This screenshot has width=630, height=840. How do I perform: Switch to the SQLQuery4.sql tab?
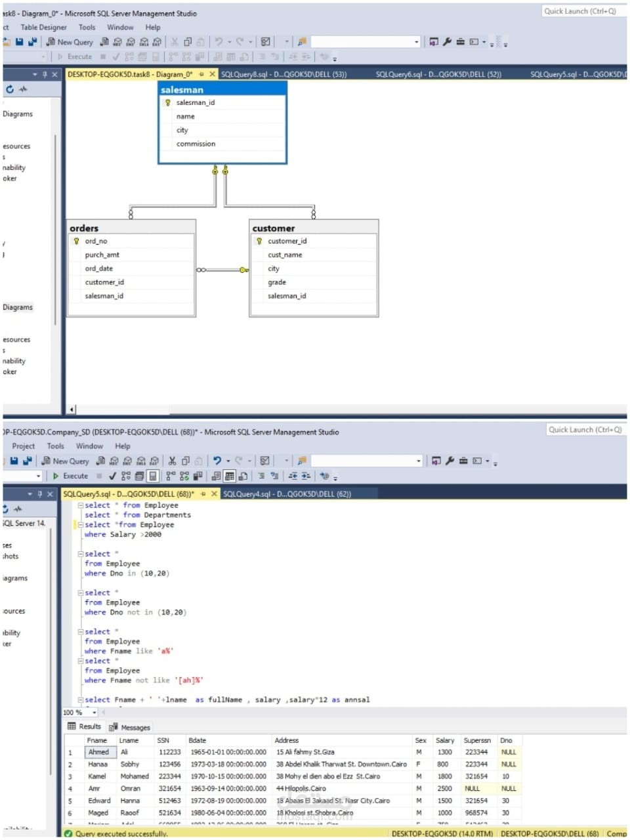pyautogui.click(x=287, y=493)
